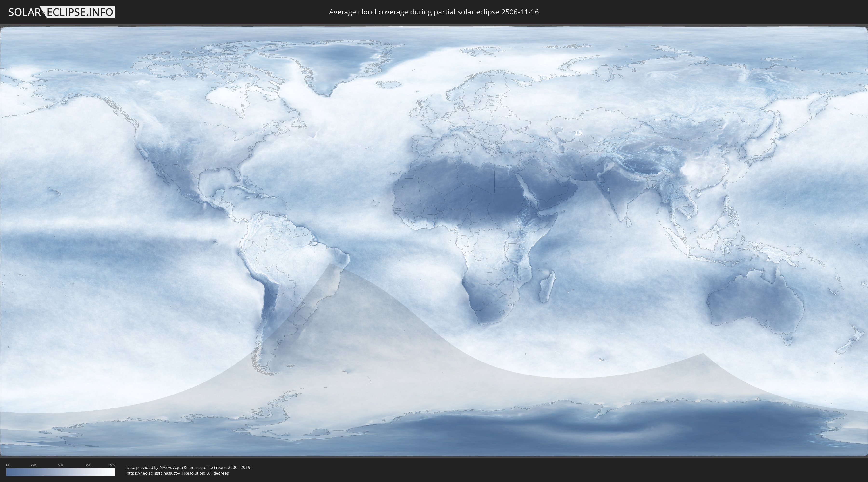Viewport: 868px width, 482px height.
Task: Click the cloud coverage color gradient bar
Action: [x=61, y=472]
